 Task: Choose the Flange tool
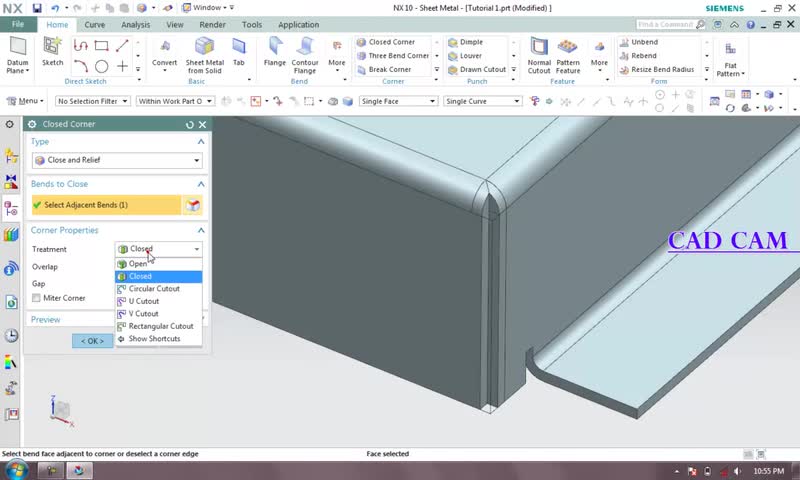click(274, 52)
